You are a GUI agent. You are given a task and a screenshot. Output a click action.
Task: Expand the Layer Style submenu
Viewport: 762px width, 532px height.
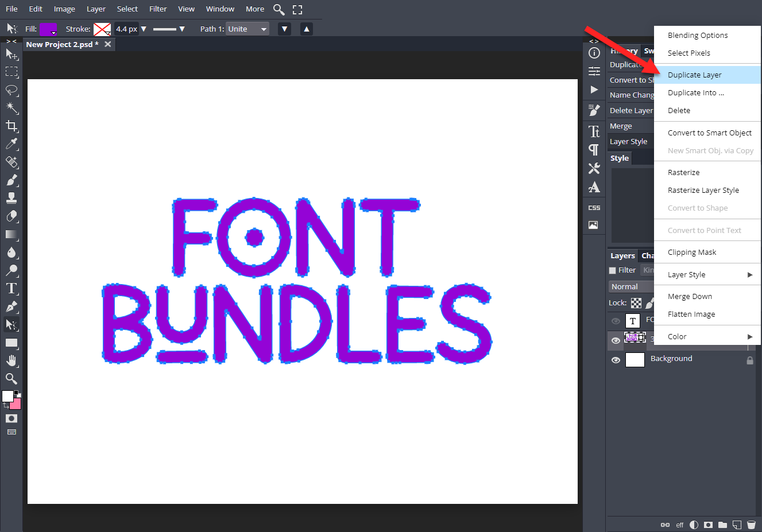(x=707, y=274)
